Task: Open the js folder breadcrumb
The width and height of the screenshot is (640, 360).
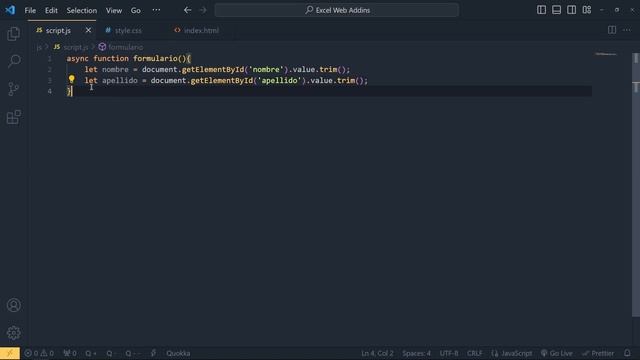Action: pos(39,47)
